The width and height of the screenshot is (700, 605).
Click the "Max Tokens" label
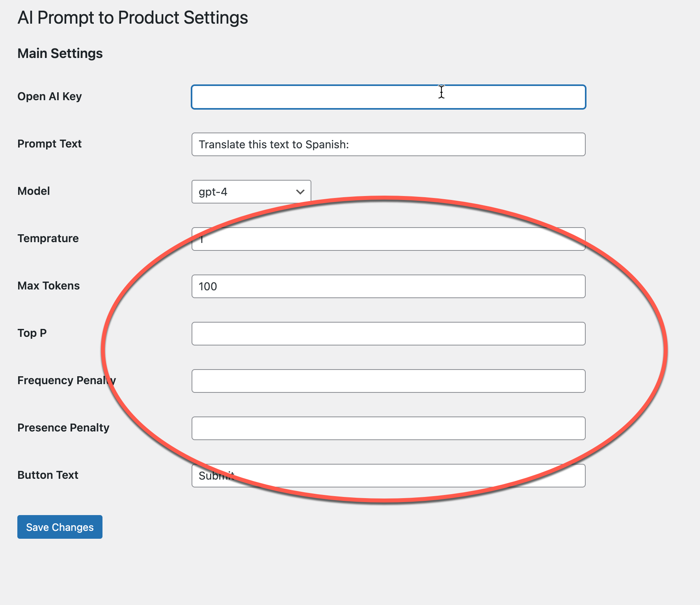48,286
